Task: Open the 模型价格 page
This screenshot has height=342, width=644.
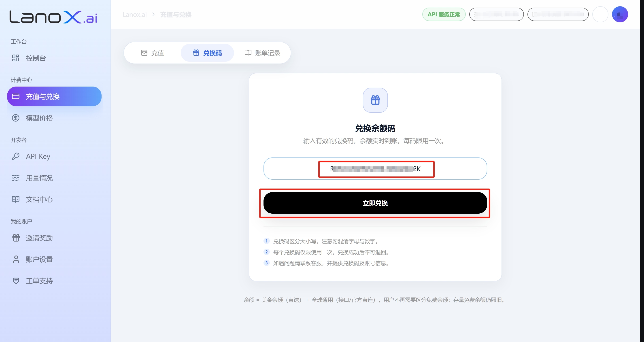Action: pos(54,118)
